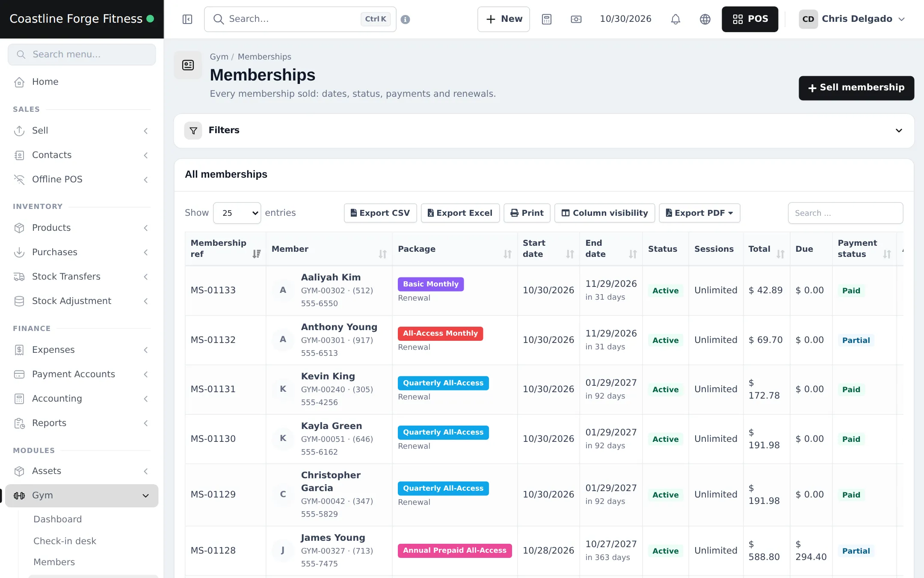924x578 pixels.
Task: Open the show entries dropdown
Action: [237, 213]
